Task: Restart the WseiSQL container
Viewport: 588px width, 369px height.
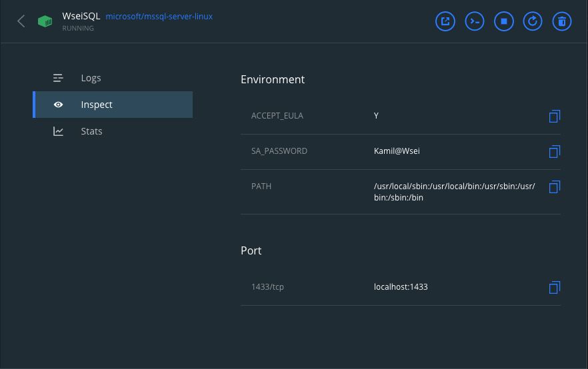Action: 533,21
